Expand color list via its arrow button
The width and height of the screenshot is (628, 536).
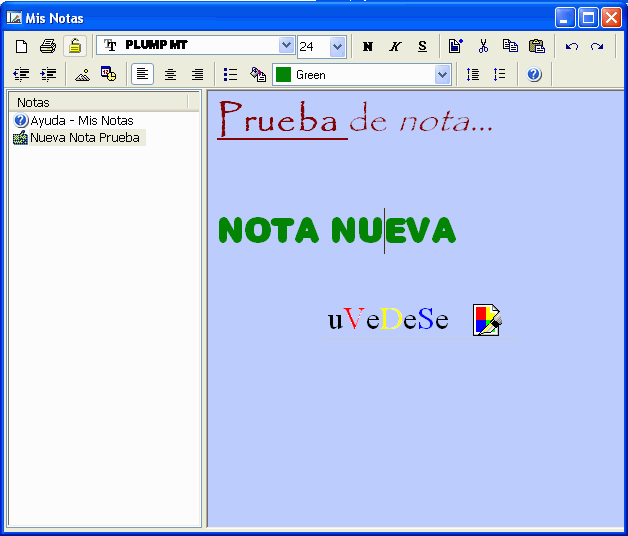[442, 75]
